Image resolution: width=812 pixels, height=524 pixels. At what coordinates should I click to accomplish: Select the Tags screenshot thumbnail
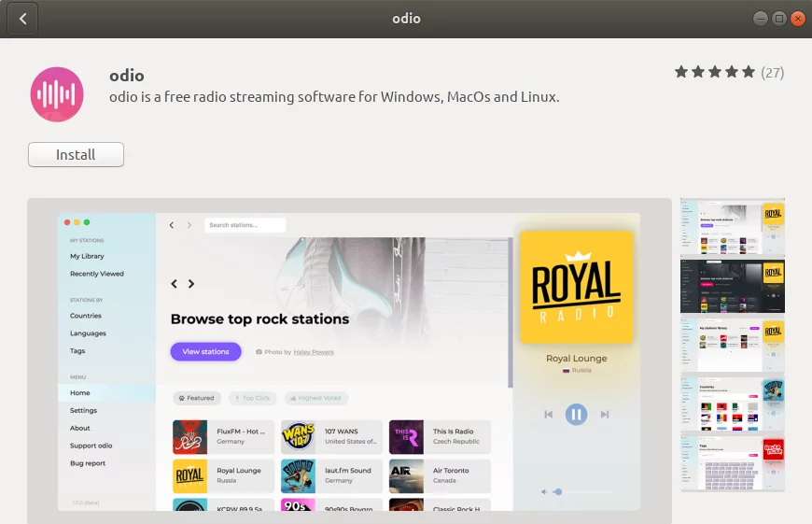pos(733,462)
